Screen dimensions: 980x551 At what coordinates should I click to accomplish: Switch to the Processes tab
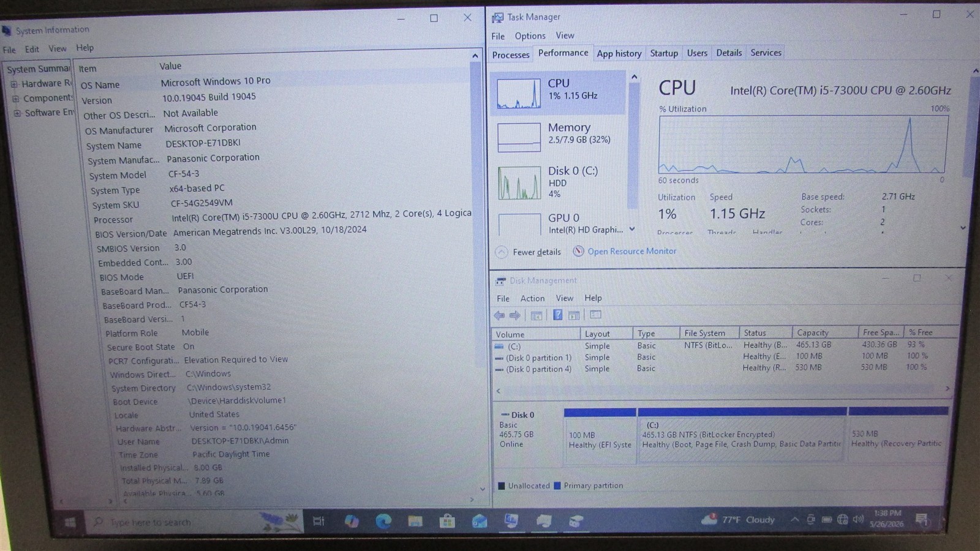(x=510, y=55)
